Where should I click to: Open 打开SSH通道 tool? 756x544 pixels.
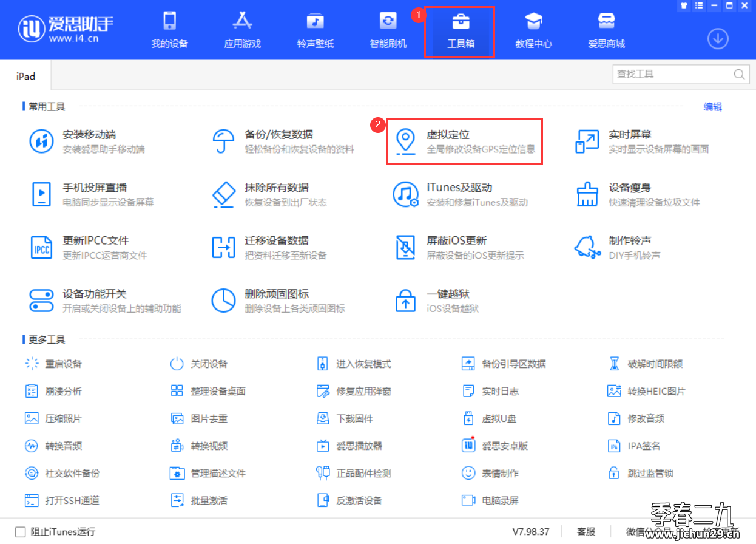click(62, 500)
